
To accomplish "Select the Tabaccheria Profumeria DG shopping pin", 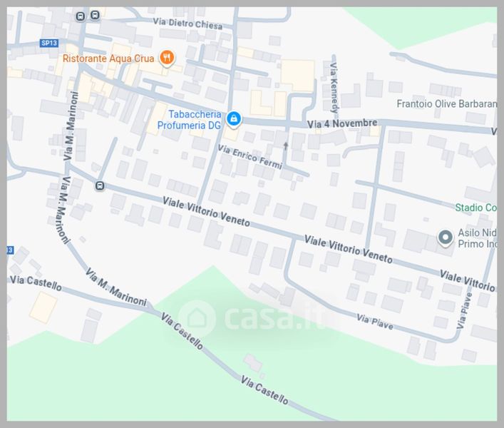I will click(x=234, y=119).
